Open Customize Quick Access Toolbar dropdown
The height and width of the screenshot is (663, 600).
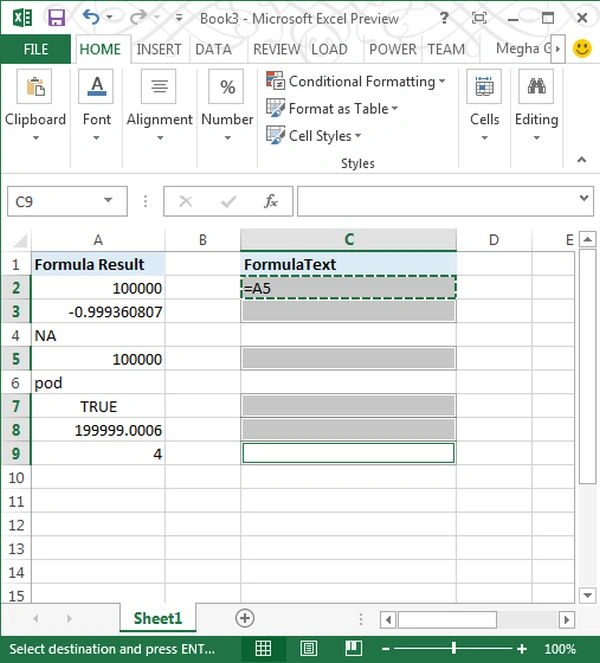point(179,18)
